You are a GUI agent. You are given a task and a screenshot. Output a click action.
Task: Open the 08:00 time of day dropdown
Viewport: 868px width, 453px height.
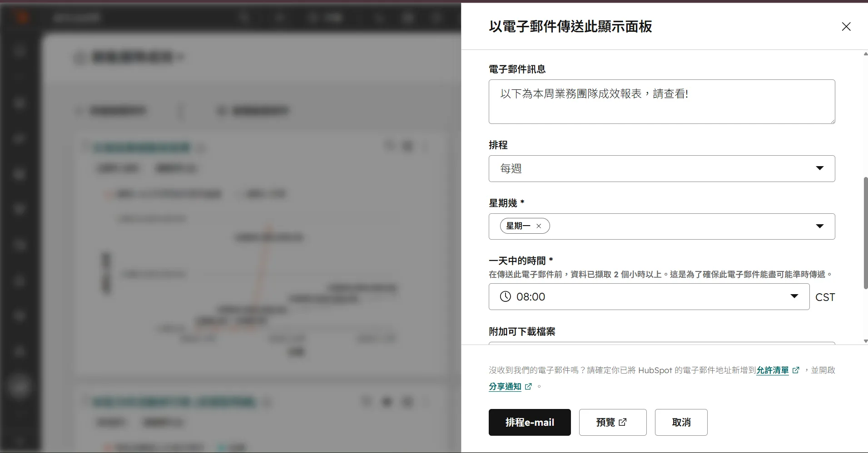click(x=649, y=297)
